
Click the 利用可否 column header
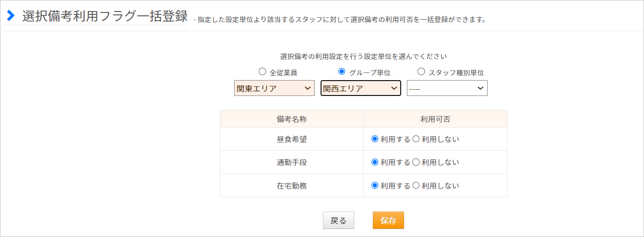click(x=435, y=119)
